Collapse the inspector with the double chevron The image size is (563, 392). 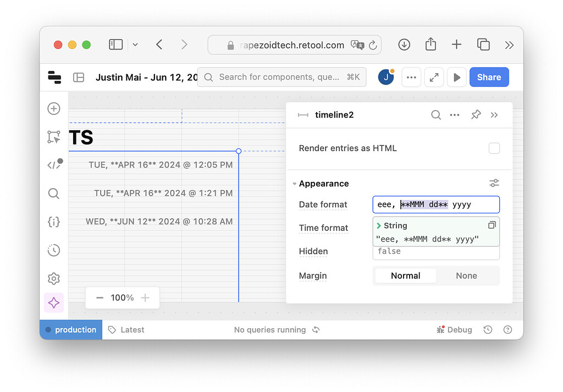coord(494,115)
